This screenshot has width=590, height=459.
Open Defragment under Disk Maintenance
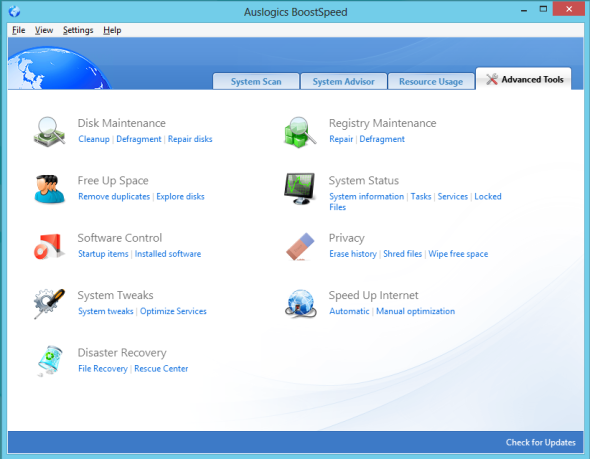138,139
